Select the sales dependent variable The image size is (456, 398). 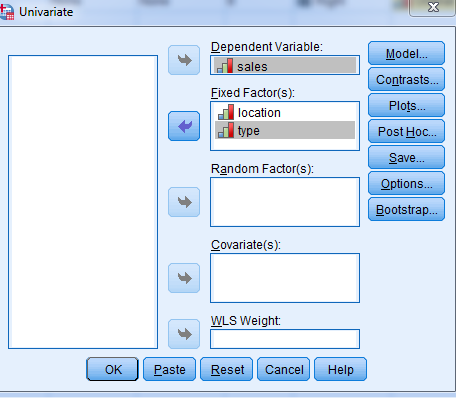(x=285, y=65)
